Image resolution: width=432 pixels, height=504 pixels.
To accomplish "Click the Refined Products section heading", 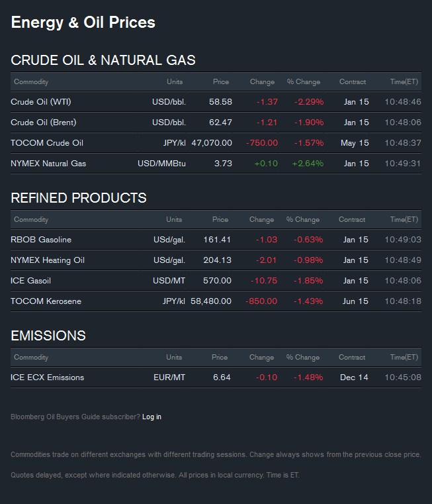I will pos(79,198).
